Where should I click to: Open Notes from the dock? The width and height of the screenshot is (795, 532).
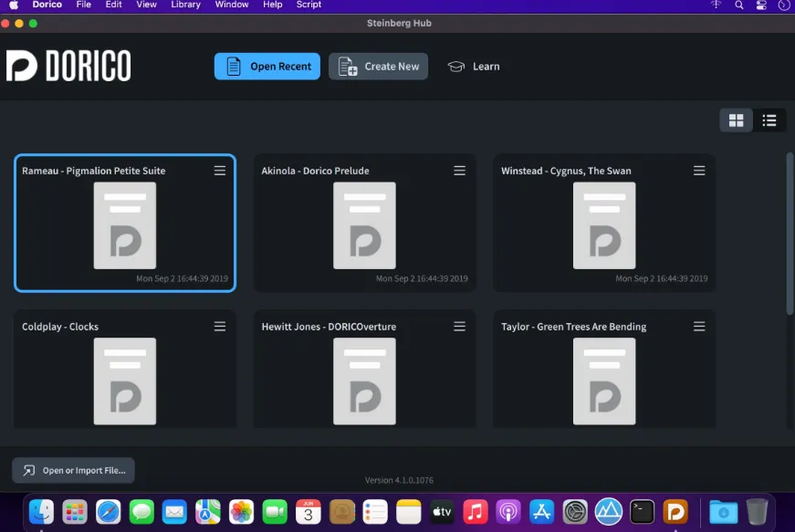[x=409, y=512]
